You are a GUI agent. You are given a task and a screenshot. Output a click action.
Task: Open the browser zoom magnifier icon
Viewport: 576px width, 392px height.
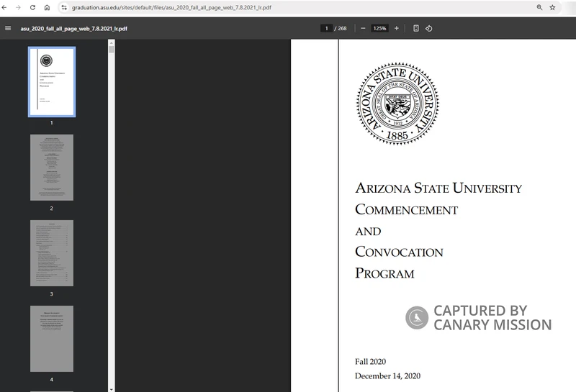point(539,7)
